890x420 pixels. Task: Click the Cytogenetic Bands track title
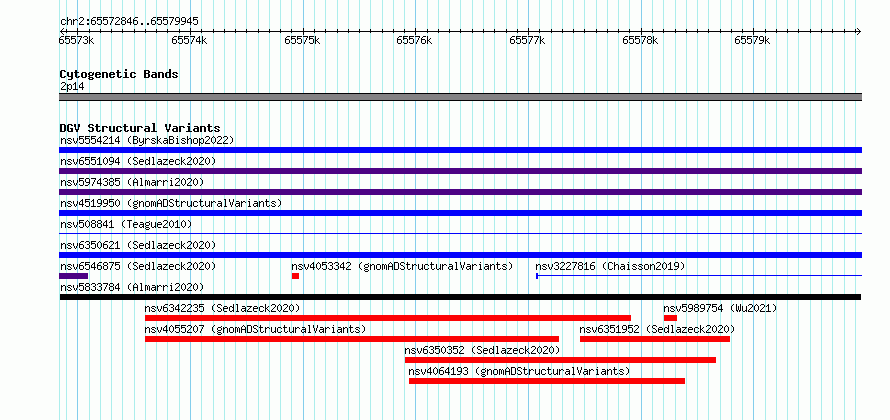(x=119, y=74)
